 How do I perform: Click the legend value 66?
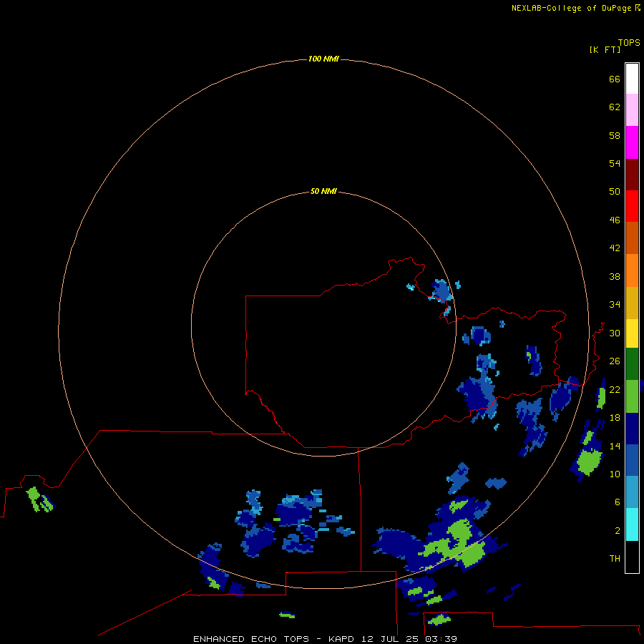(615, 79)
